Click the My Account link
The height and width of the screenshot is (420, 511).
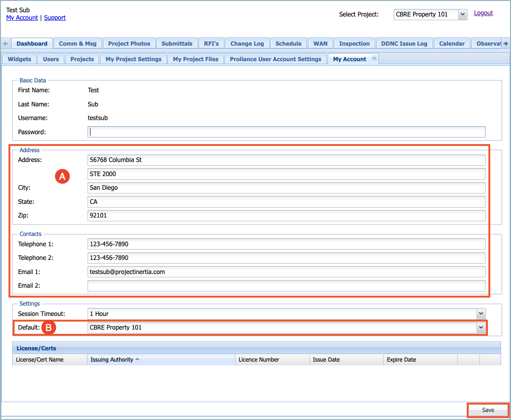click(22, 17)
